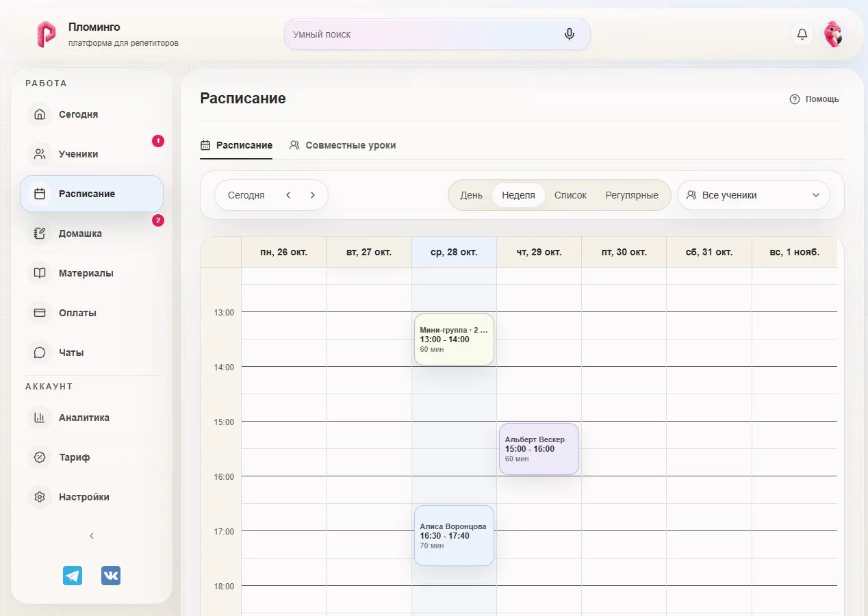Viewport: 868px width, 616px height.
Task: Select the Неделя view
Action: pos(518,195)
